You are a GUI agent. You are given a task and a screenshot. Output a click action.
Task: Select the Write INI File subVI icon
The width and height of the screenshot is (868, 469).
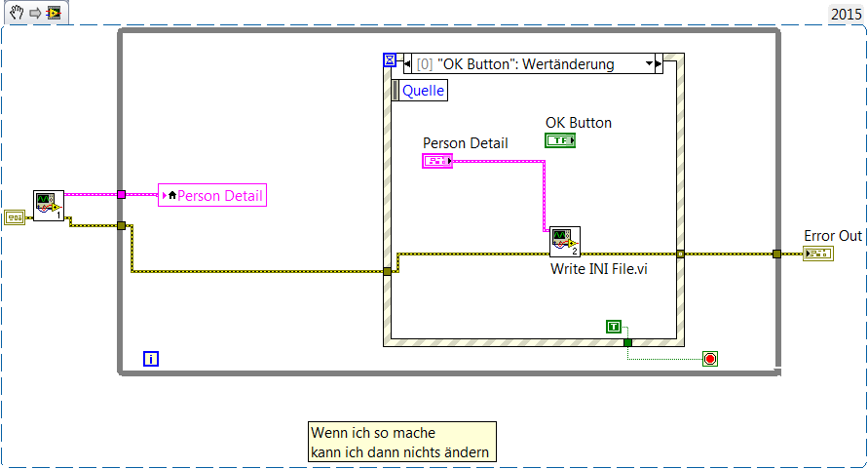tap(565, 242)
